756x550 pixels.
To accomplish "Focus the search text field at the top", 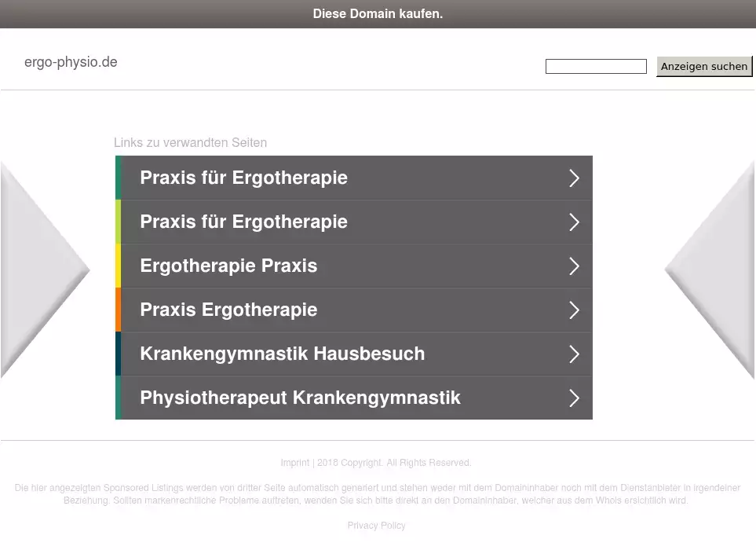I will (x=596, y=67).
